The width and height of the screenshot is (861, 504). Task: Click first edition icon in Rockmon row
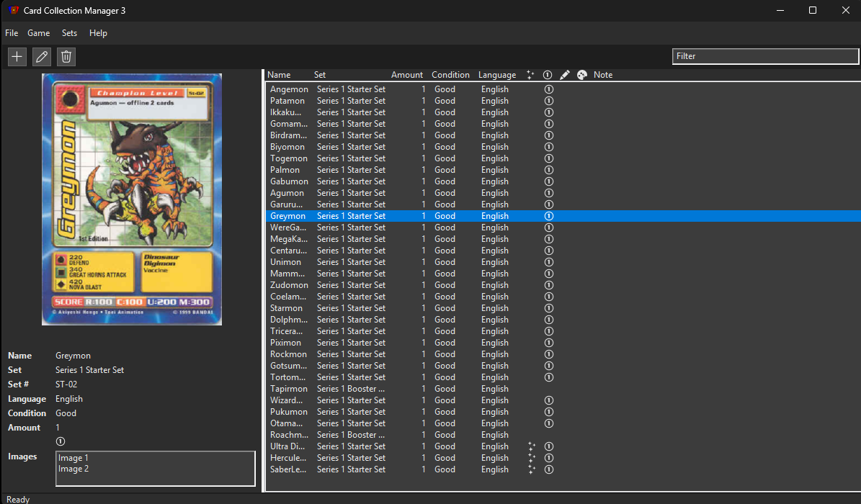coord(548,354)
